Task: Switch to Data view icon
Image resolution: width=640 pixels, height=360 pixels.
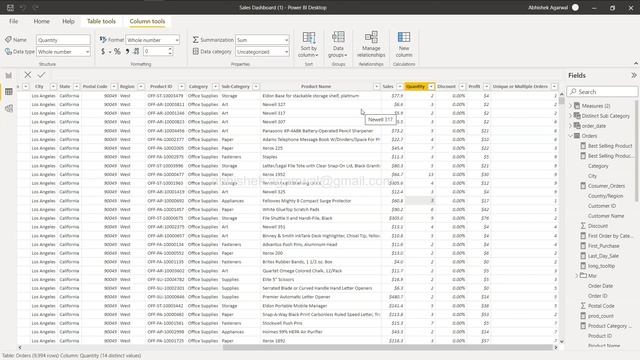Action: coord(9,92)
